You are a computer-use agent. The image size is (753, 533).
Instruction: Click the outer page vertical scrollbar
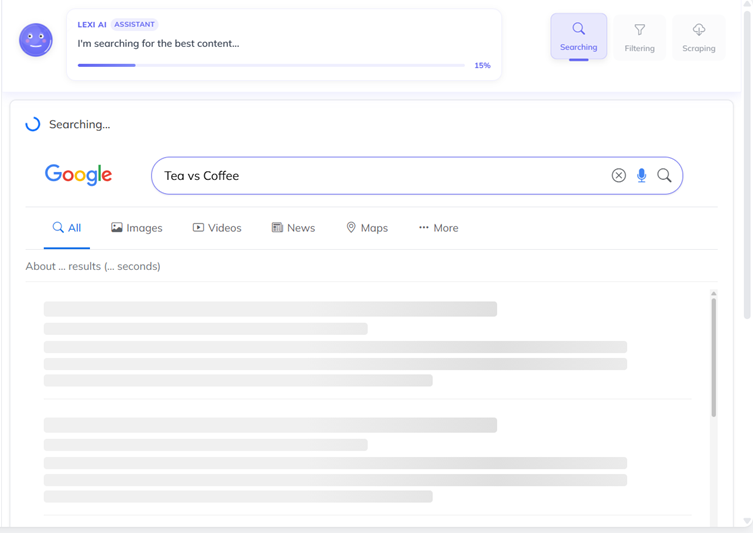747,164
